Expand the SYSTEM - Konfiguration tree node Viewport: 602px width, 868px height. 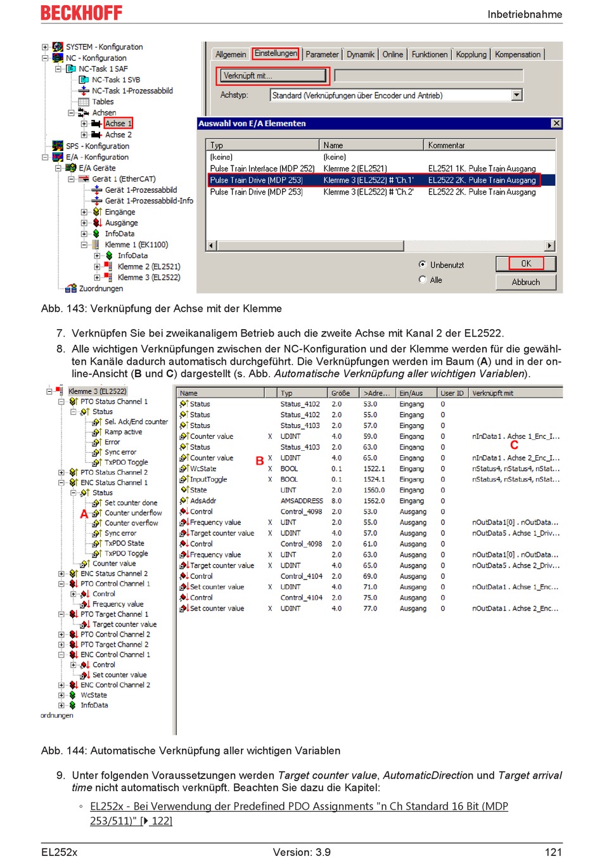pos(45,47)
